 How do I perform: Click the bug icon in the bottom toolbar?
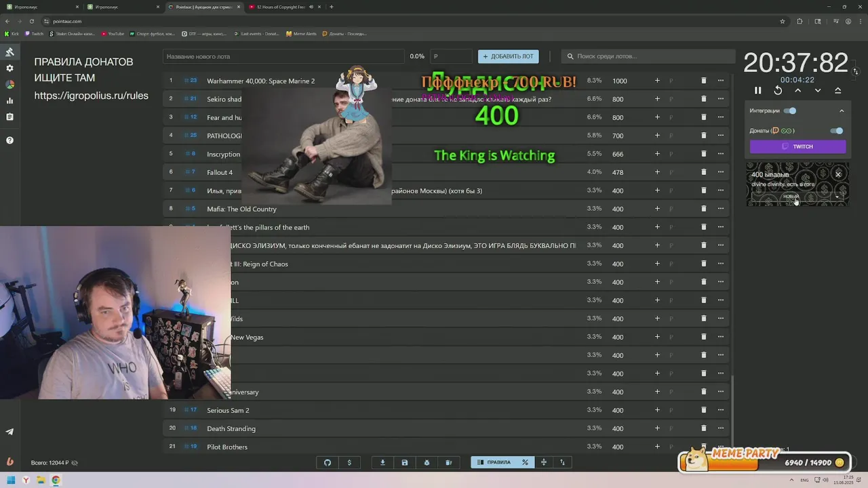coord(427,462)
